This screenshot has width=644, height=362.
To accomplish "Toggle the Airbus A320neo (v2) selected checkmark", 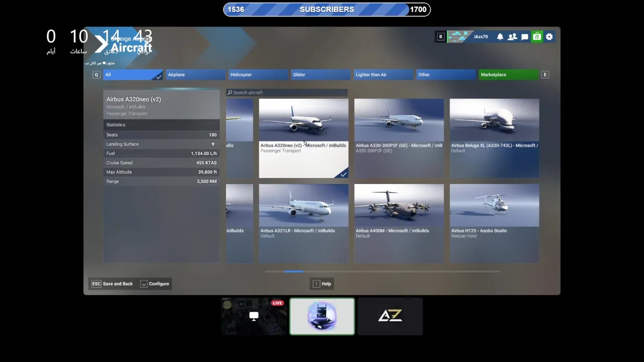I will [343, 174].
